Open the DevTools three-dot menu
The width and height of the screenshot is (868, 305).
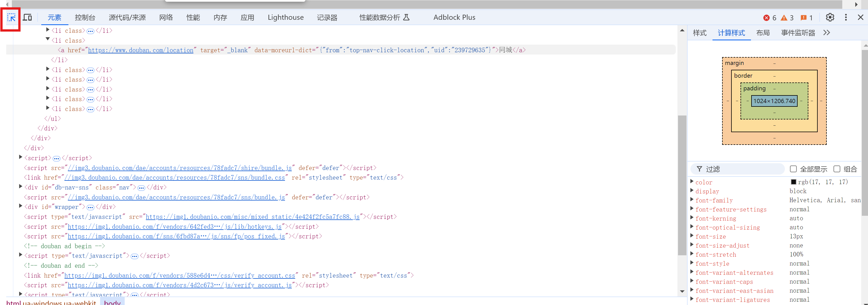[846, 18]
